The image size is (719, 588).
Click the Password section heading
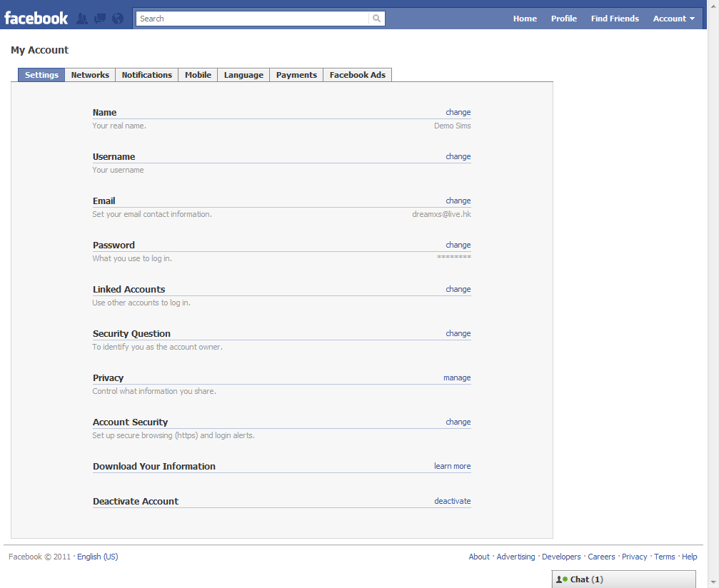point(114,245)
